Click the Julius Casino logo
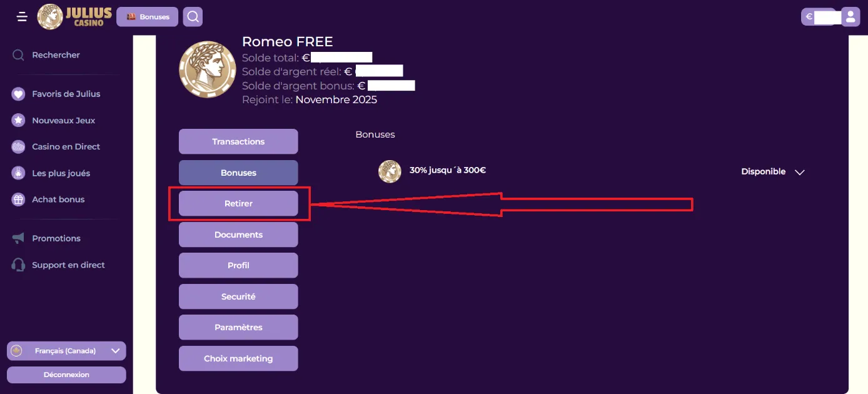Viewport: 868px width, 394px height. point(74,17)
